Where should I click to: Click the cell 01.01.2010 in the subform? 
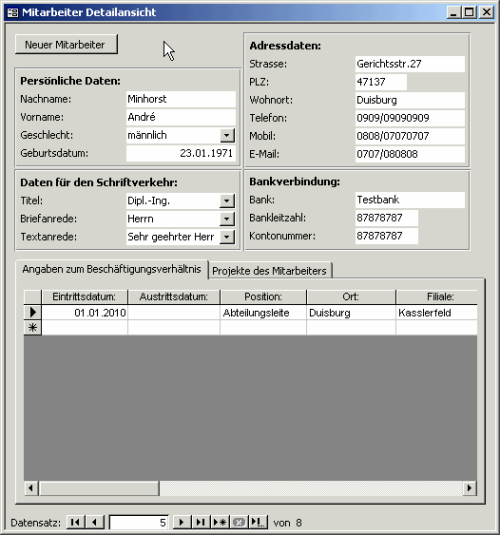click(84, 313)
